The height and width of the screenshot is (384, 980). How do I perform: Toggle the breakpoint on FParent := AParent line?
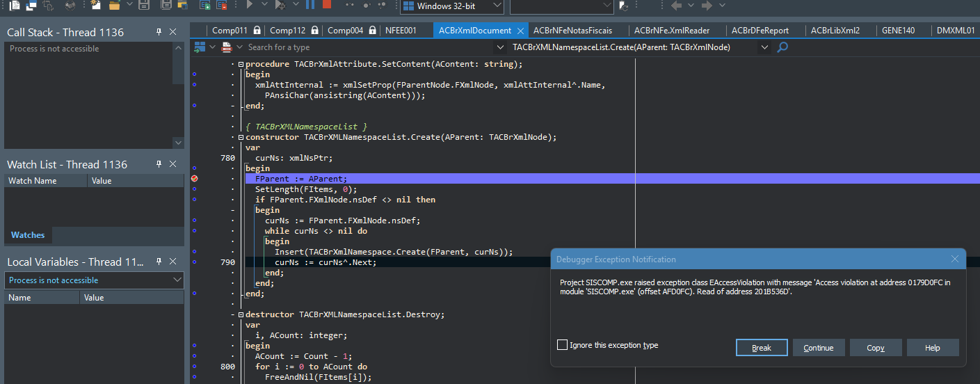[195, 179]
